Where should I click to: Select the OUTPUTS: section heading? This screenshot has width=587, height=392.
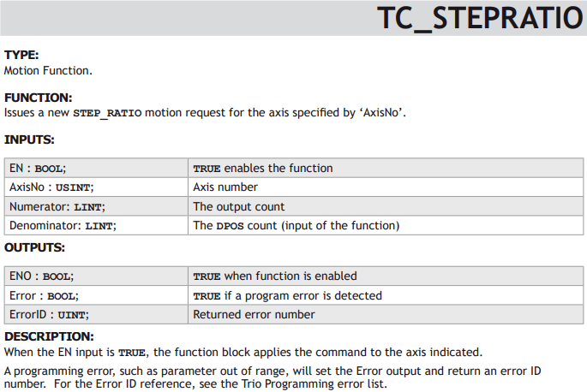[34, 247]
